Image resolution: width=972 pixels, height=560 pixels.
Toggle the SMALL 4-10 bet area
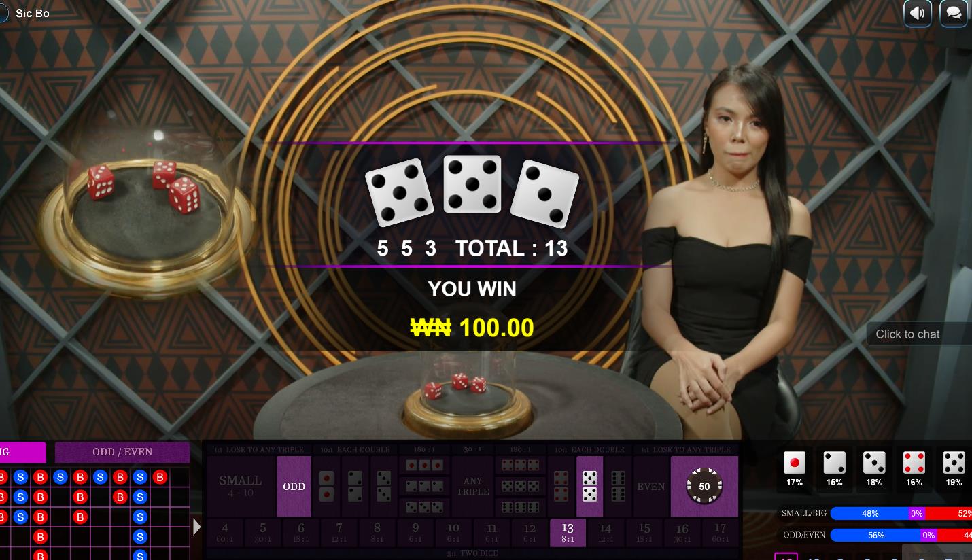click(x=241, y=486)
